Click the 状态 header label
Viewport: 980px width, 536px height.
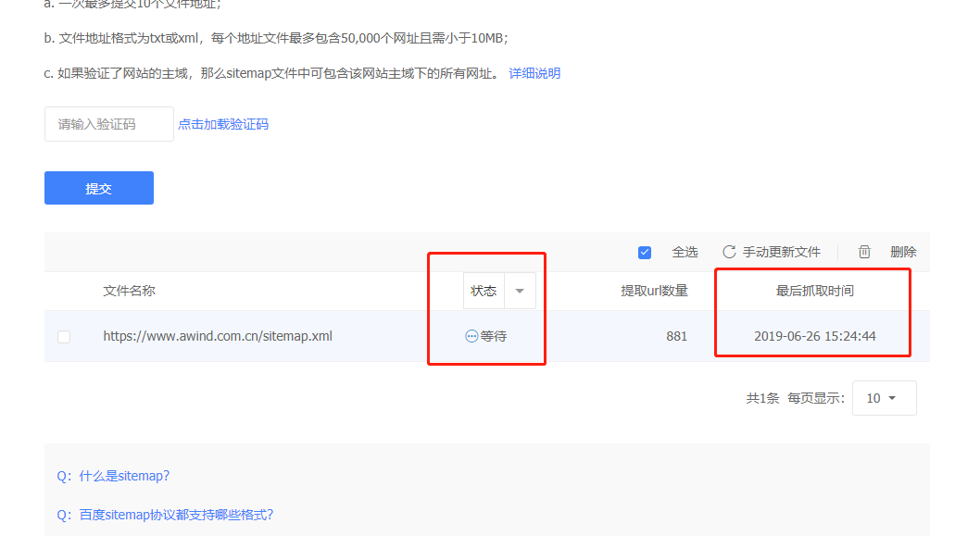[x=484, y=291]
